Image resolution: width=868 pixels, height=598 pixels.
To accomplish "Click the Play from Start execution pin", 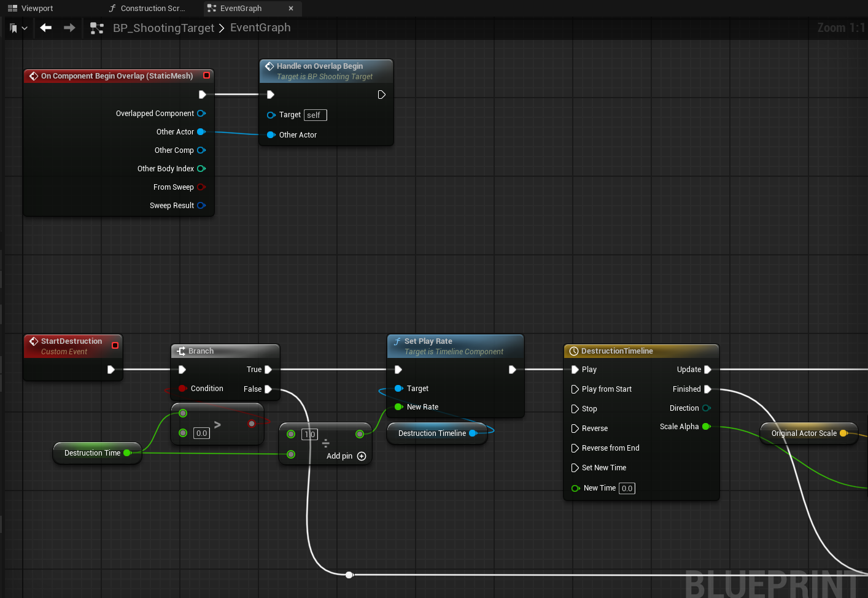I will pos(575,389).
